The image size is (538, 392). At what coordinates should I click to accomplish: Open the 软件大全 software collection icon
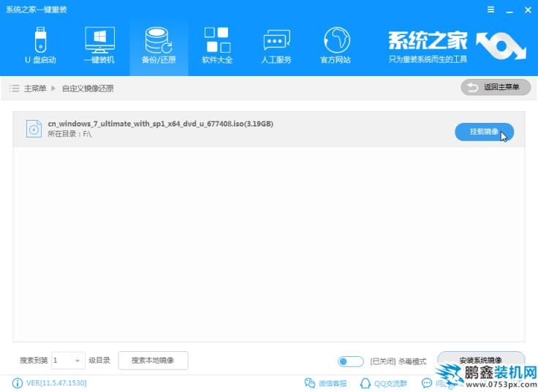point(217,45)
